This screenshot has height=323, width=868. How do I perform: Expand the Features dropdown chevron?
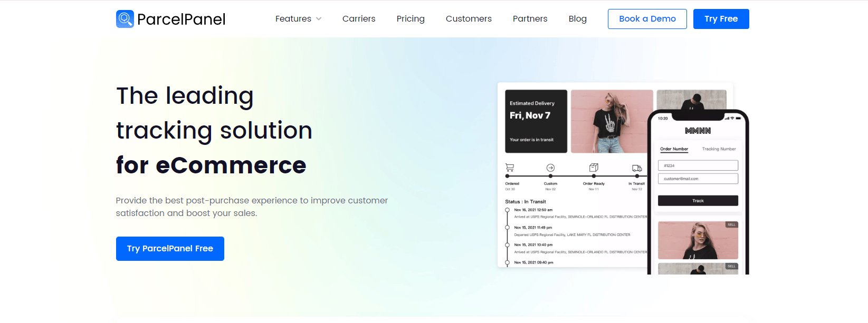click(319, 19)
